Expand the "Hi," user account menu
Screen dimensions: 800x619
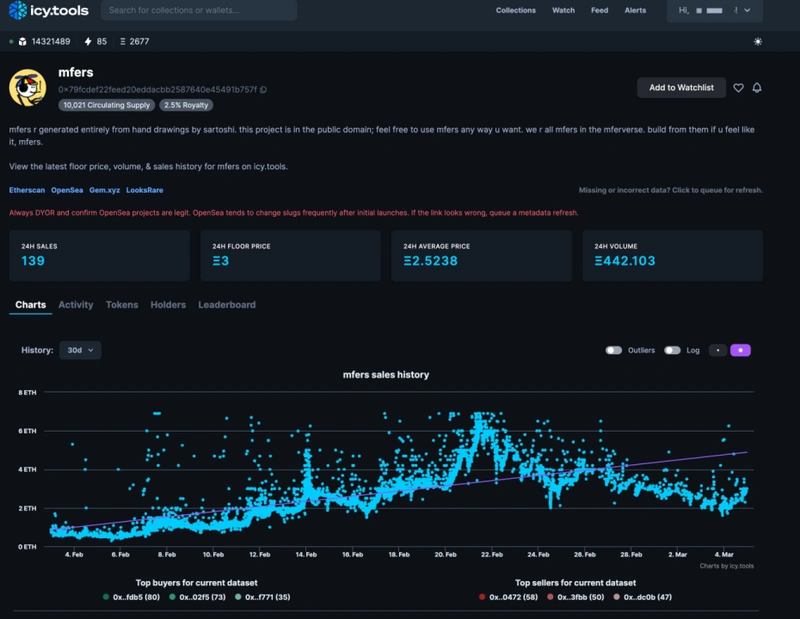714,10
